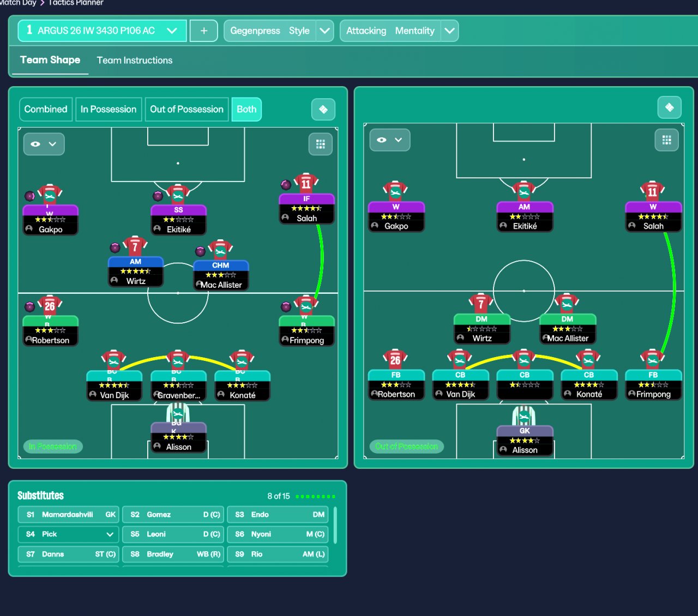698x616 pixels.
Task: Switch to the Team Instructions tab
Action: [135, 61]
